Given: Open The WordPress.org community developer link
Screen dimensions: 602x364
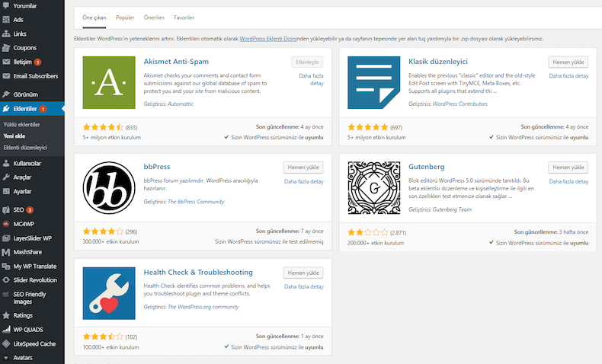Looking at the screenshot, I should click(203, 307).
